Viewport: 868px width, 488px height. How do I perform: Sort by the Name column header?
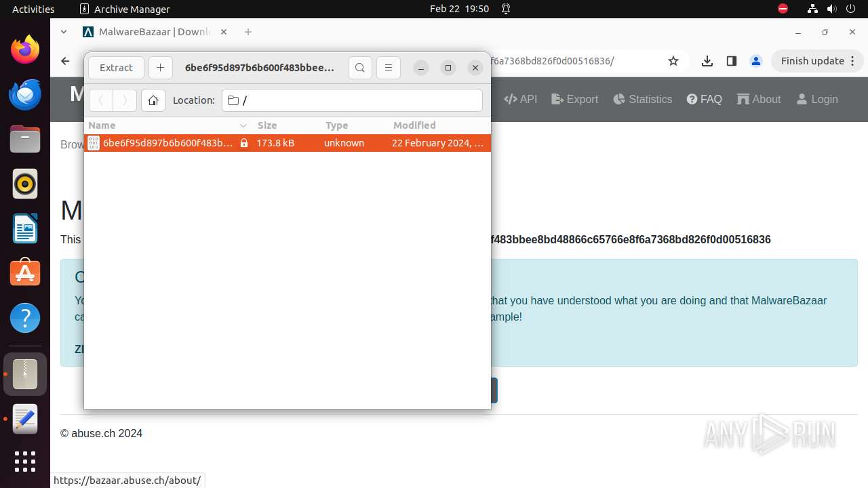coord(167,125)
